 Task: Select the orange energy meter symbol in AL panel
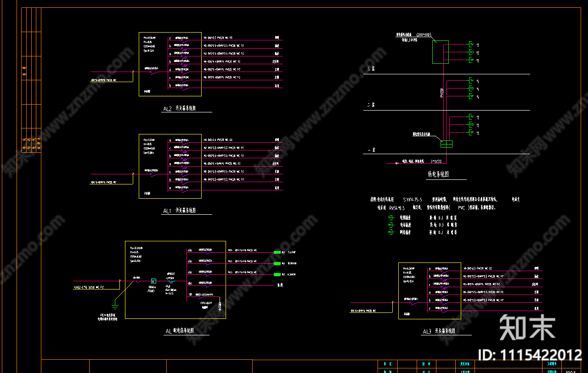click(153, 281)
